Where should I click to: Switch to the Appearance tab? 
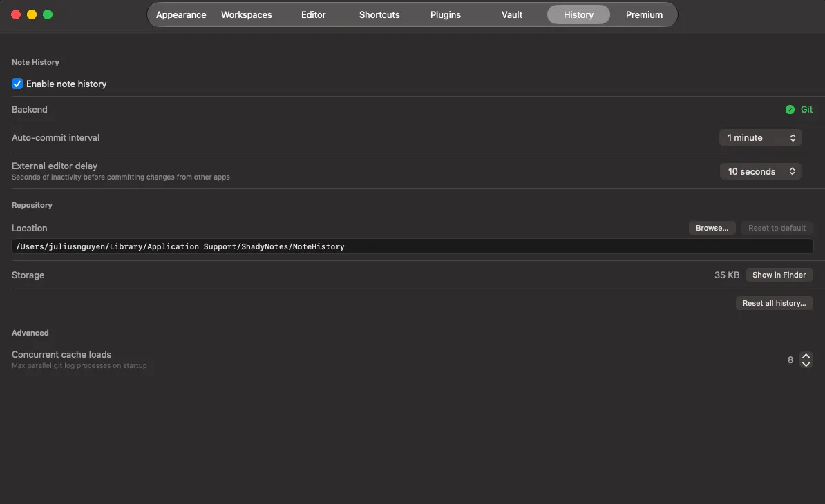coord(181,14)
